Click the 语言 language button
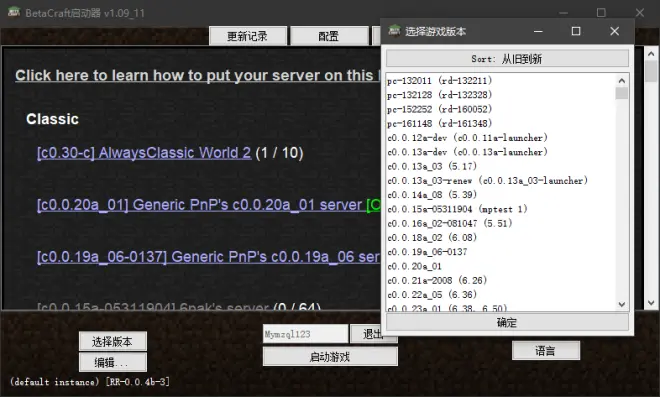This screenshot has width=660, height=397. [546, 350]
